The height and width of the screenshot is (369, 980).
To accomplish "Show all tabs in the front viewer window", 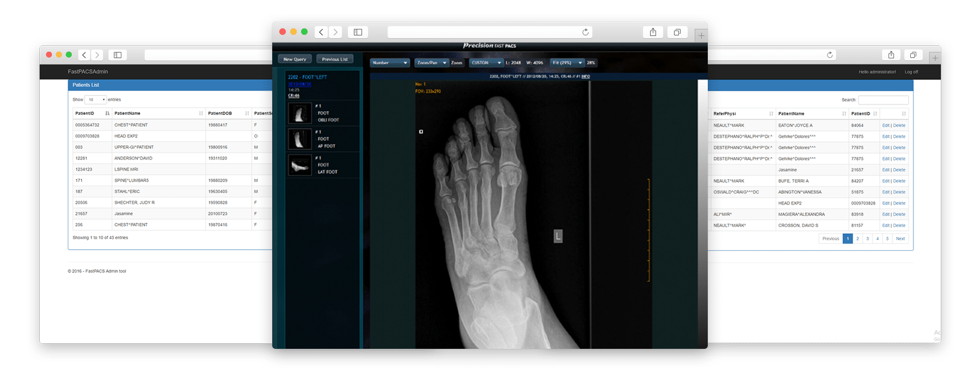I will tap(677, 32).
